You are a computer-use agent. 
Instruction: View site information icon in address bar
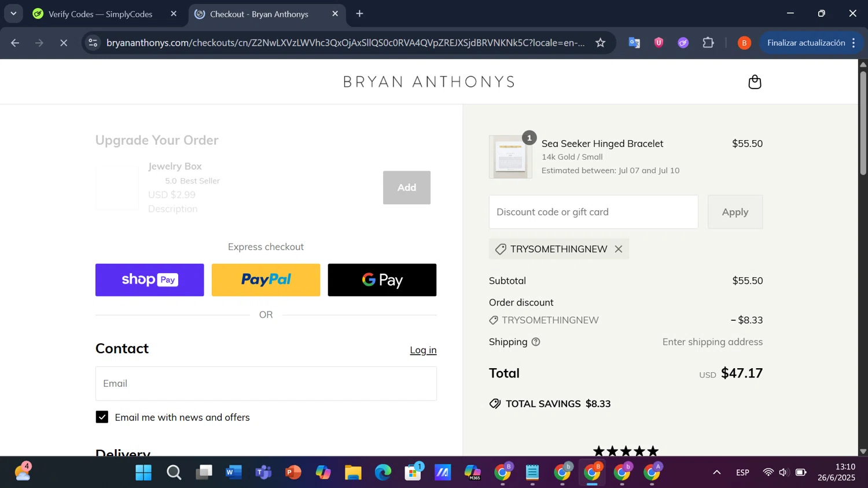93,43
